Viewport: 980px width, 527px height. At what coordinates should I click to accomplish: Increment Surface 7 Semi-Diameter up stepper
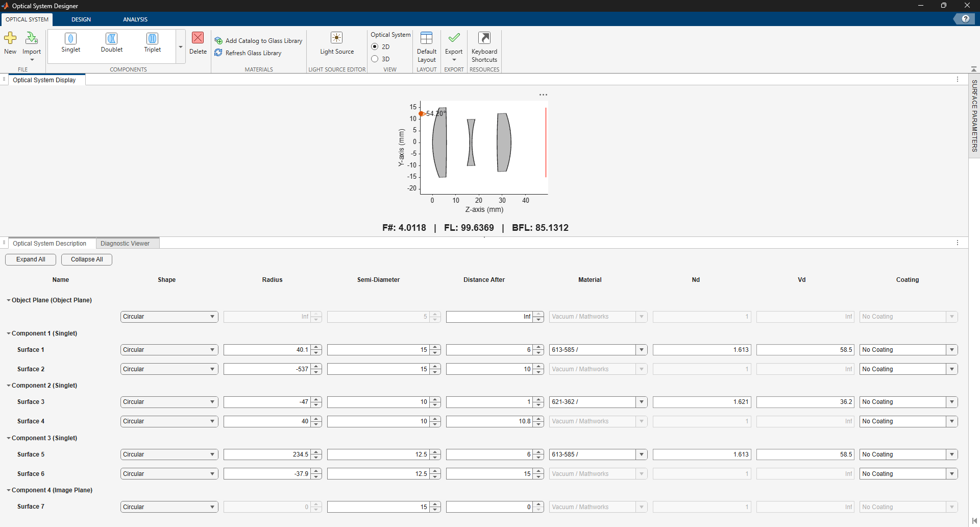pyautogui.click(x=435, y=505)
